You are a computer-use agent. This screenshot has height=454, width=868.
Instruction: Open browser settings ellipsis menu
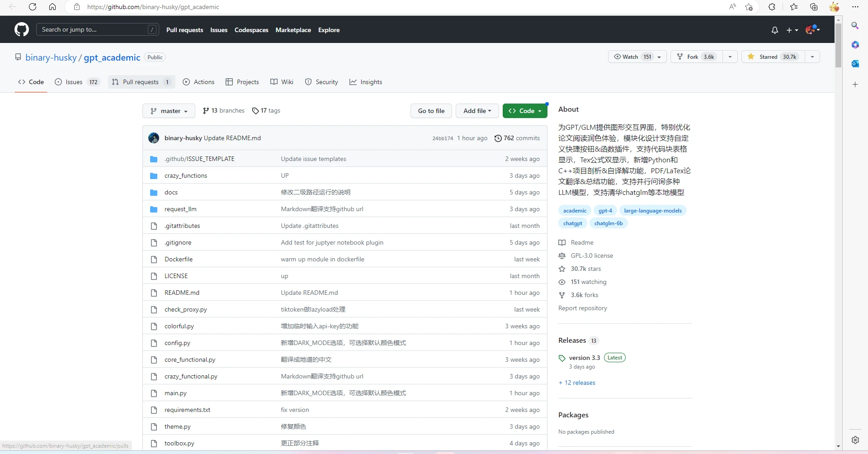(x=855, y=7)
